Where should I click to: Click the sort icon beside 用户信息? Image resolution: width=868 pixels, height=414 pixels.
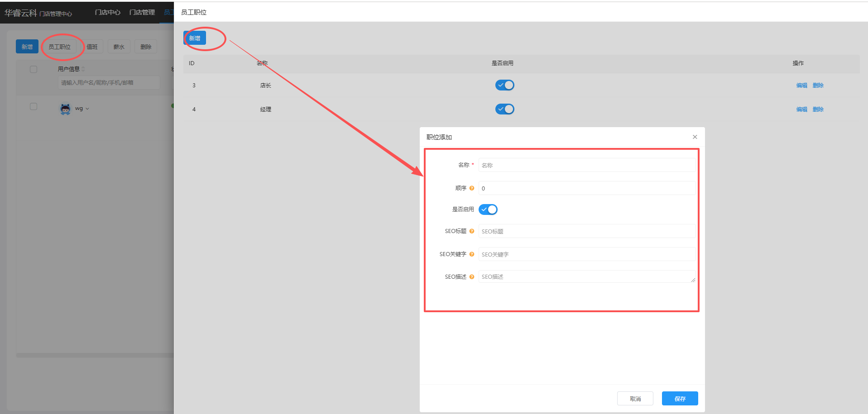[83, 69]
